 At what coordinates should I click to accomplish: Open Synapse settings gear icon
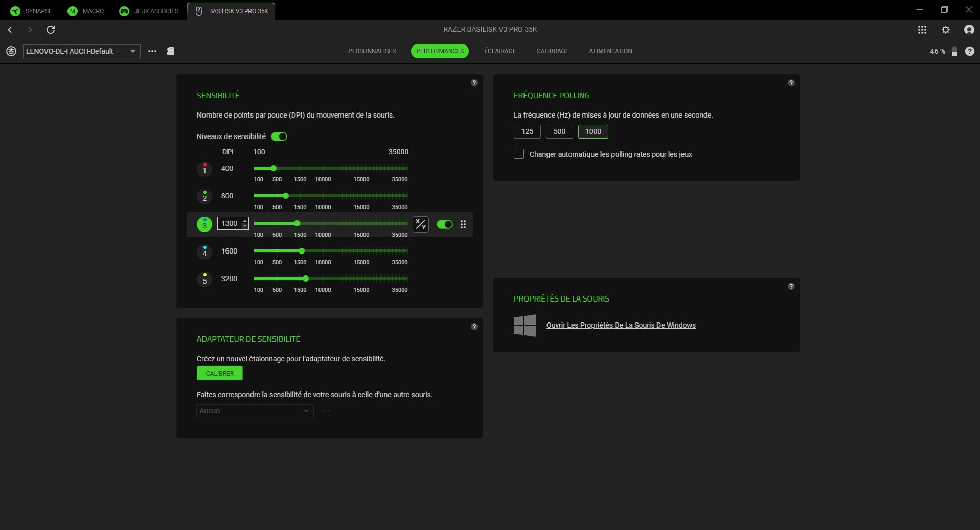946,30
